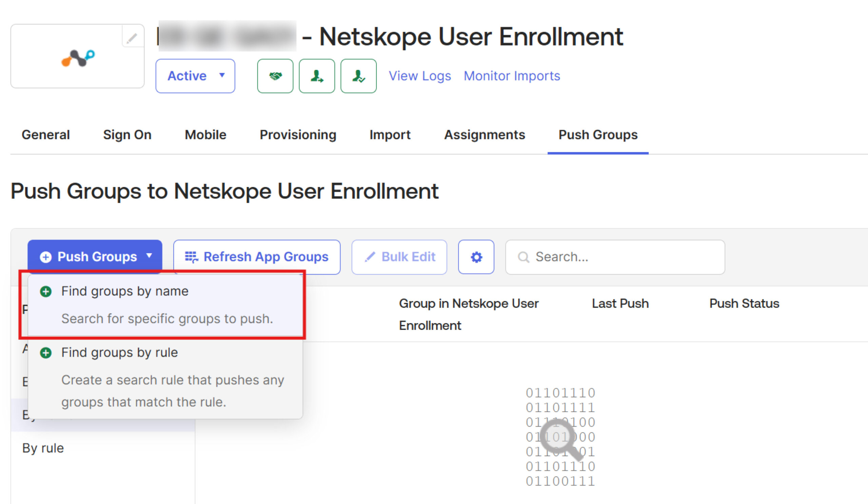Open the View Logs link
Screen dimensions: 868x504
click(x=420, y=76)
